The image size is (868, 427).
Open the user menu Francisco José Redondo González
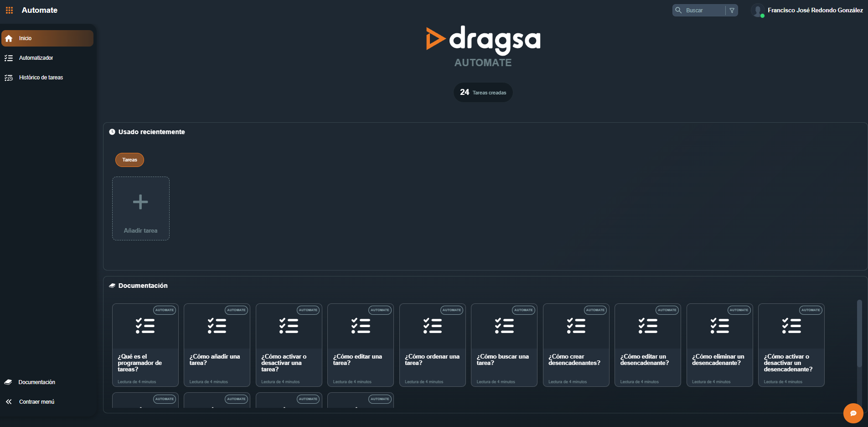[814, 10]
